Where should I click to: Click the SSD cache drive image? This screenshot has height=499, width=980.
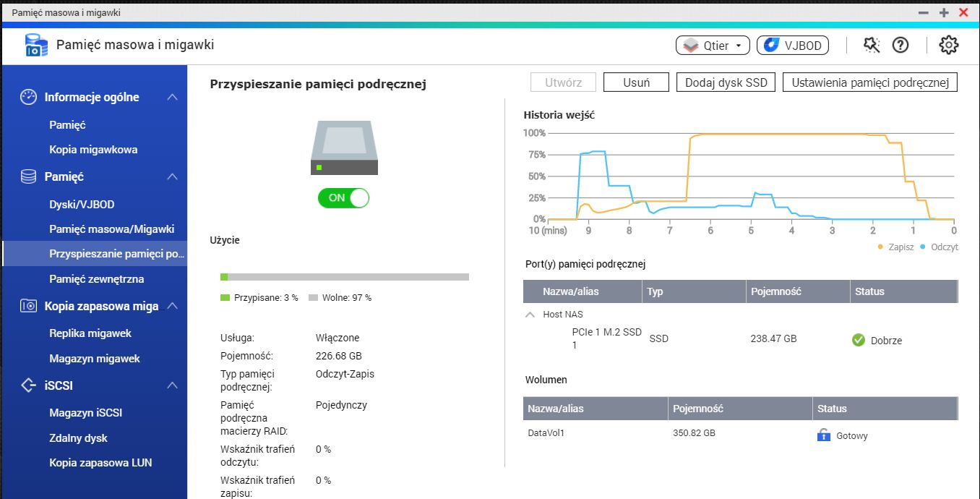344,148
